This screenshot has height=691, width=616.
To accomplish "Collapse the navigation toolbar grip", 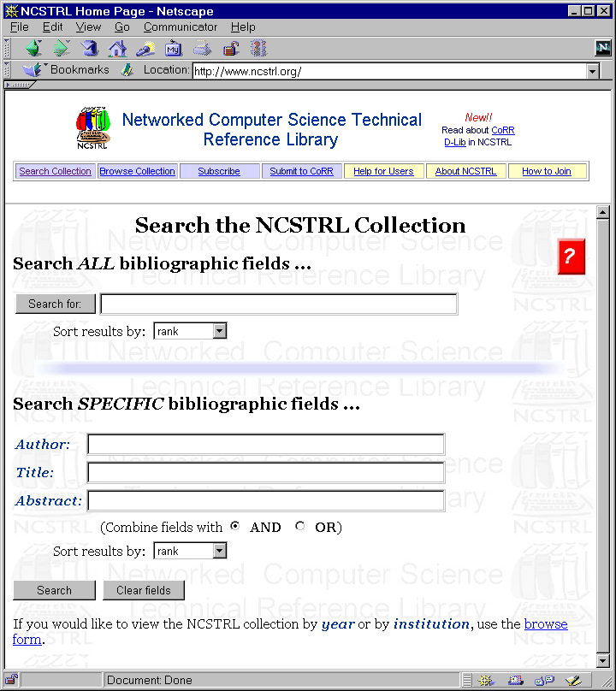I will pyautogui.click(x=7, y=49).
